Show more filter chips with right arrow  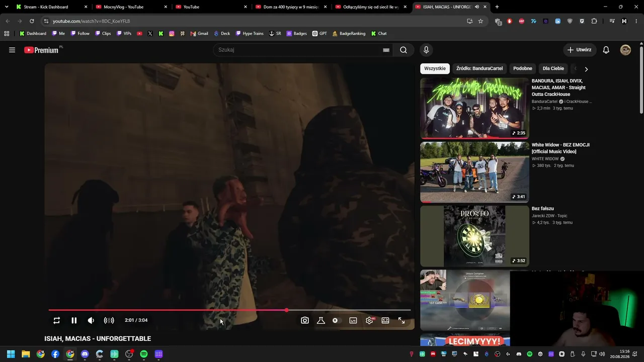click(586, 69)
